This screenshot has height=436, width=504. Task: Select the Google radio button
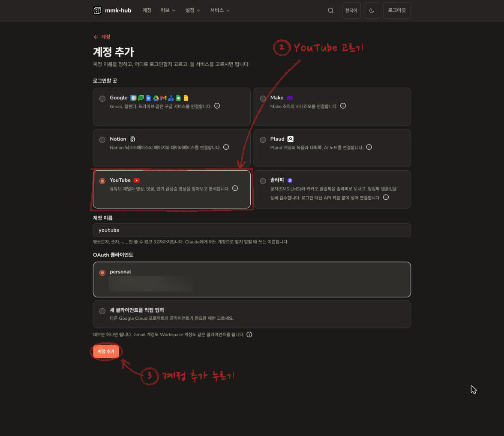[102, 99]
